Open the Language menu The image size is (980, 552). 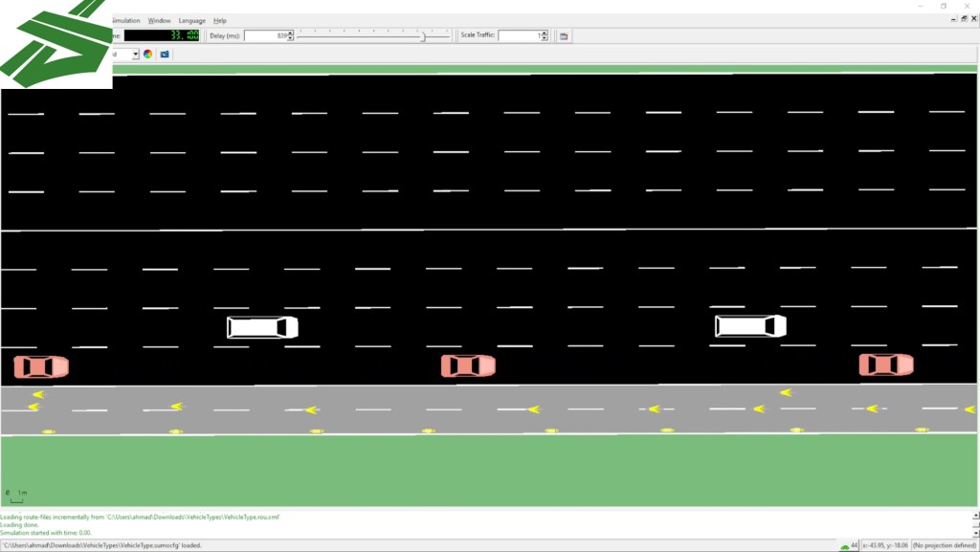pos(191,20)
